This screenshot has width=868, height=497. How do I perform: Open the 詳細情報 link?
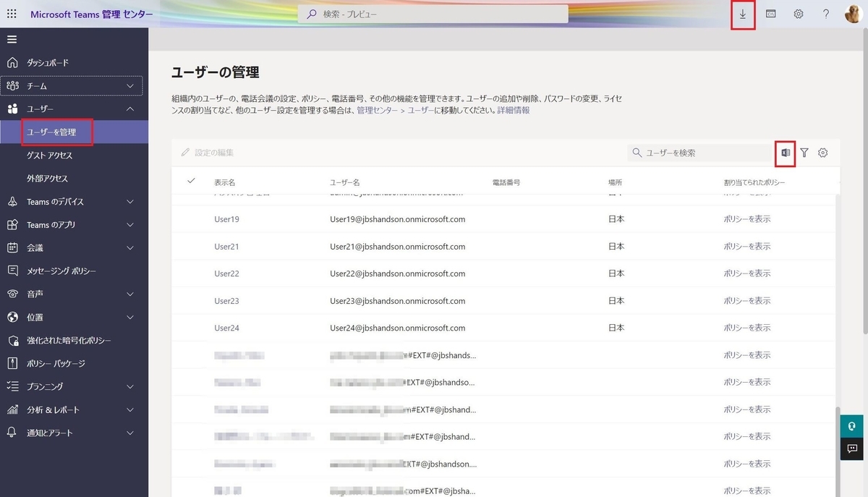514,110
